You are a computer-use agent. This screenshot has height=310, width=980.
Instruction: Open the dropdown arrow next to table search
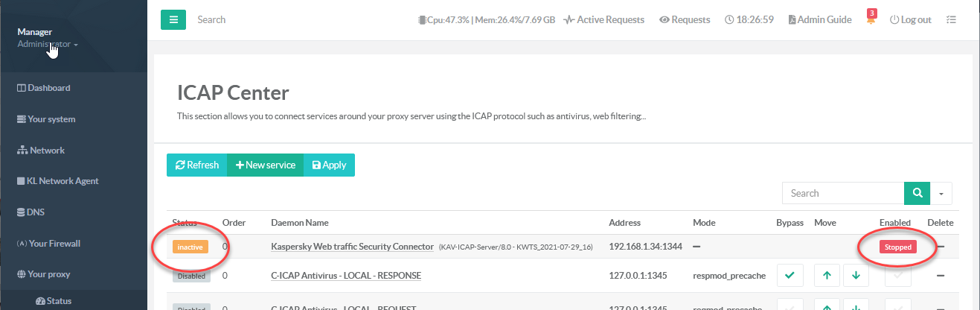[x=941, y=193]
